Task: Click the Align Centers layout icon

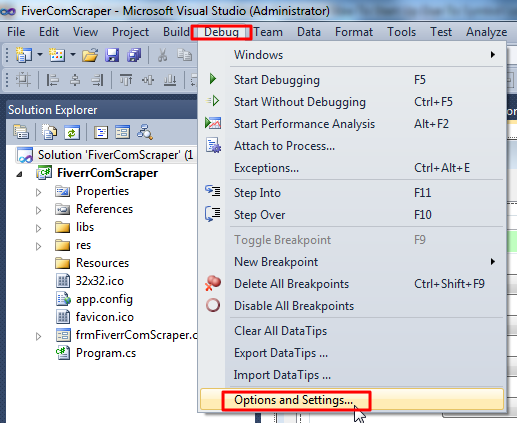Action: [75, 80]
